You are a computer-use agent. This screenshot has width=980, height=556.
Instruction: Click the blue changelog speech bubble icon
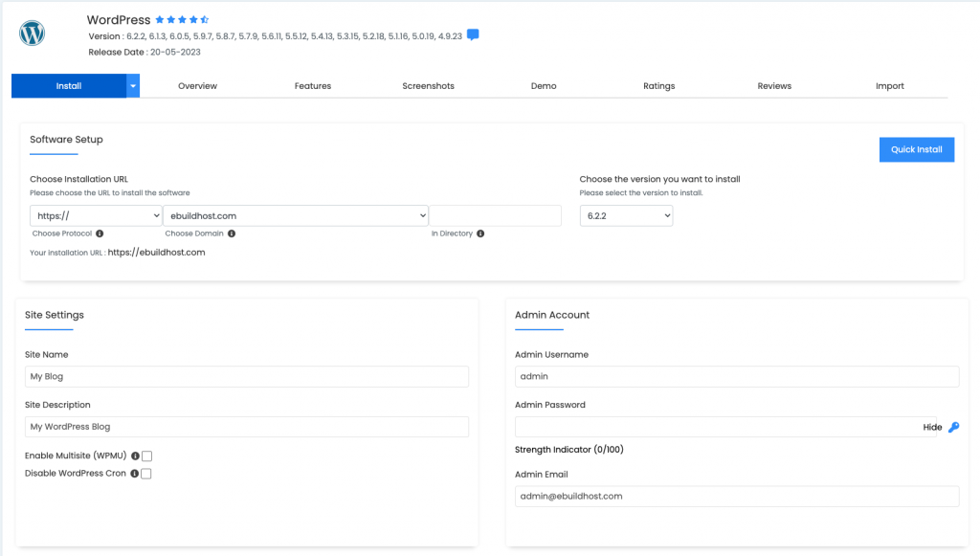coord(473,35)
